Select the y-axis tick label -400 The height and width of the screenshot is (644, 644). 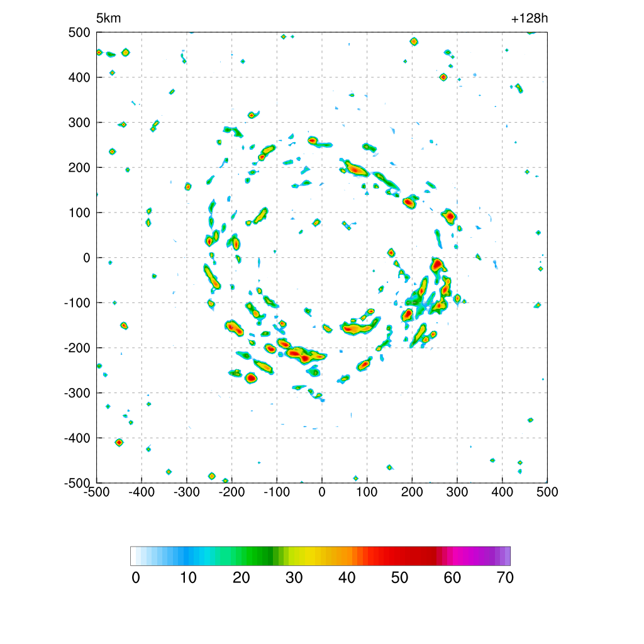(77, 438)
